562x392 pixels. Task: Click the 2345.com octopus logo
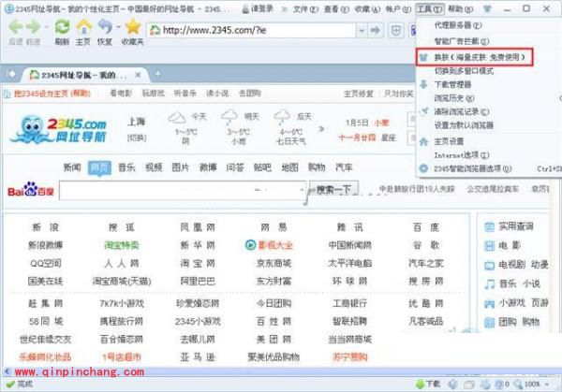point(59,129)
